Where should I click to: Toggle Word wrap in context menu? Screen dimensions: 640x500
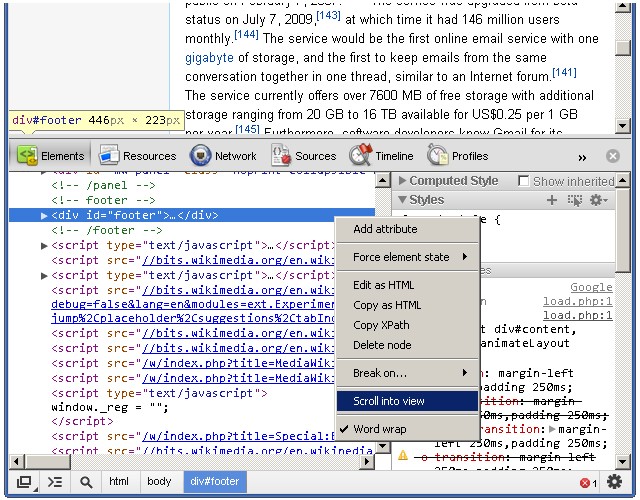click(379, 429)
